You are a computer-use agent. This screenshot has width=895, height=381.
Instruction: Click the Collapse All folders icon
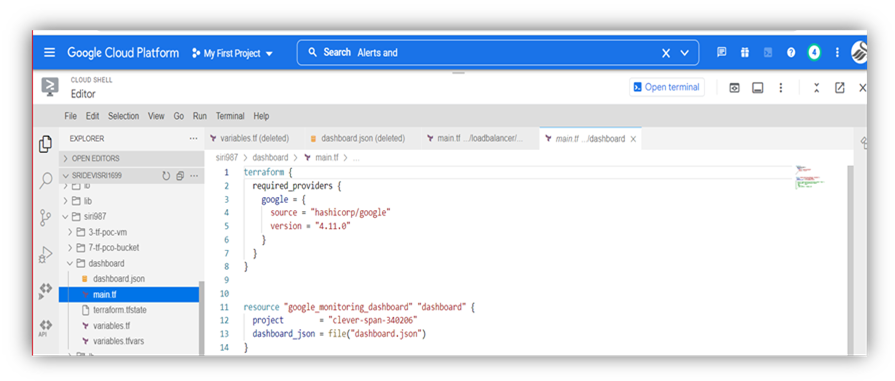tap(180, 176)
